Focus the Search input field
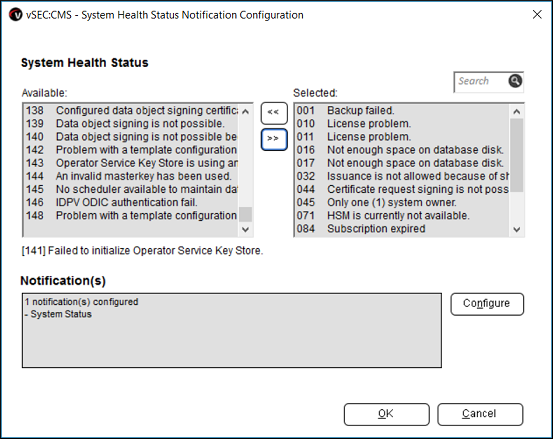 481,81
